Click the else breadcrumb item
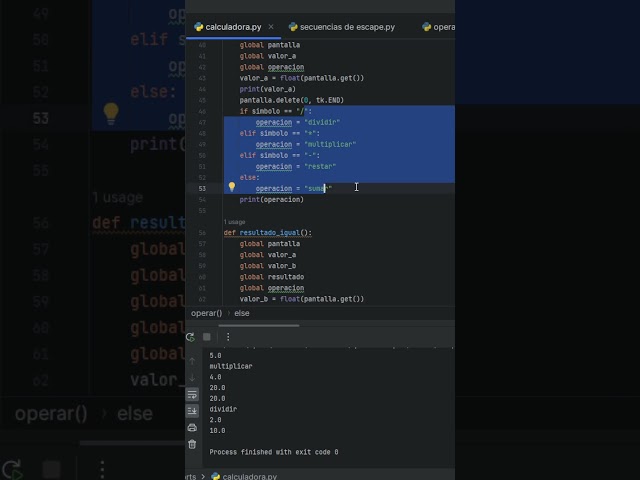Image resolution: width=640 pixels, height=480 pixels. 242,313
